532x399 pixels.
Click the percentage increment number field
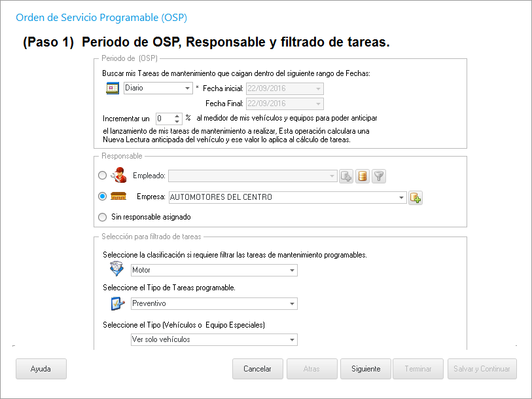coord(164,119)
